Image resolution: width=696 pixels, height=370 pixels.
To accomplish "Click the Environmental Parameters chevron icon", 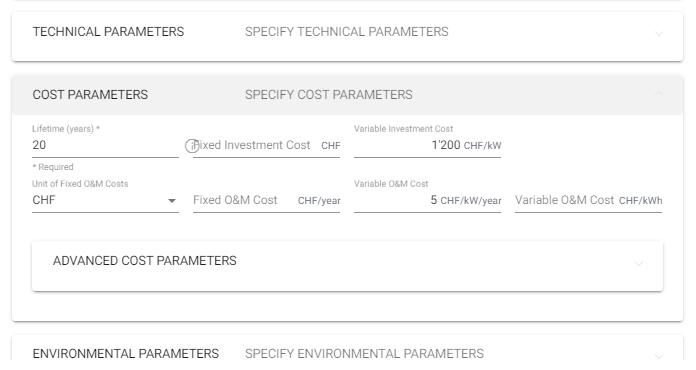I will click(x=659, y=355).
